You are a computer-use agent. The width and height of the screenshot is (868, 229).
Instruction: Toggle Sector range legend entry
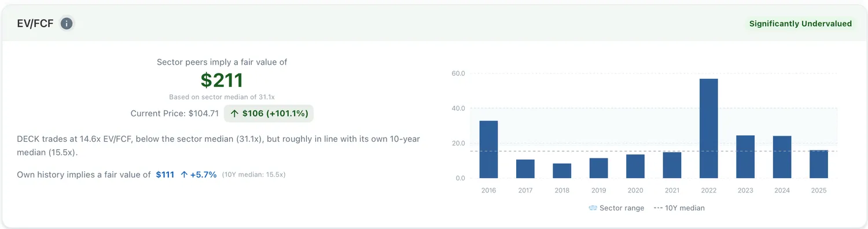616,208
